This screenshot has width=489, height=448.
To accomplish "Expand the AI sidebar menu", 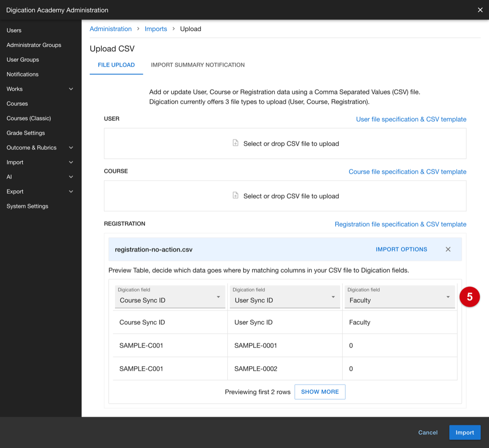I will point(71,177).
